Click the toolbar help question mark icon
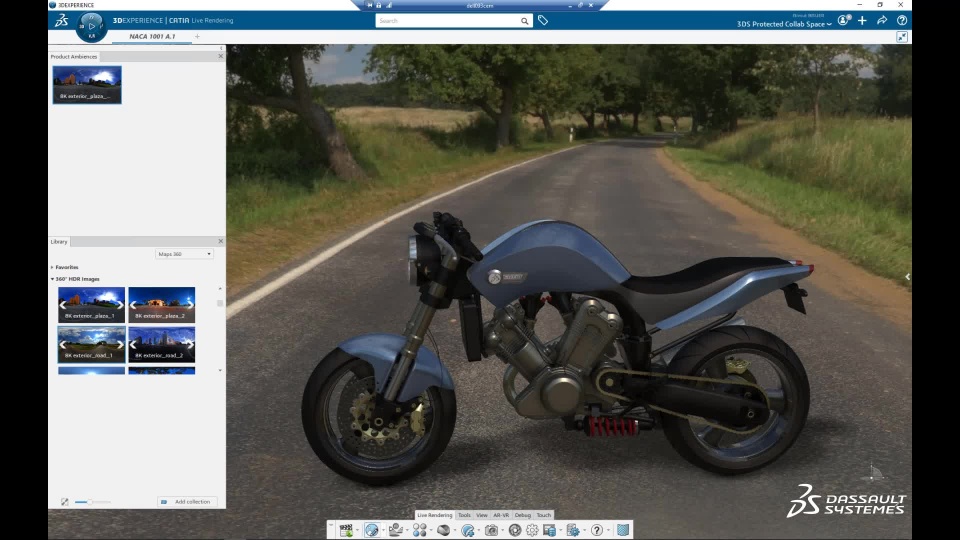Viewport: 960px width, 540px height. point(597,530)
